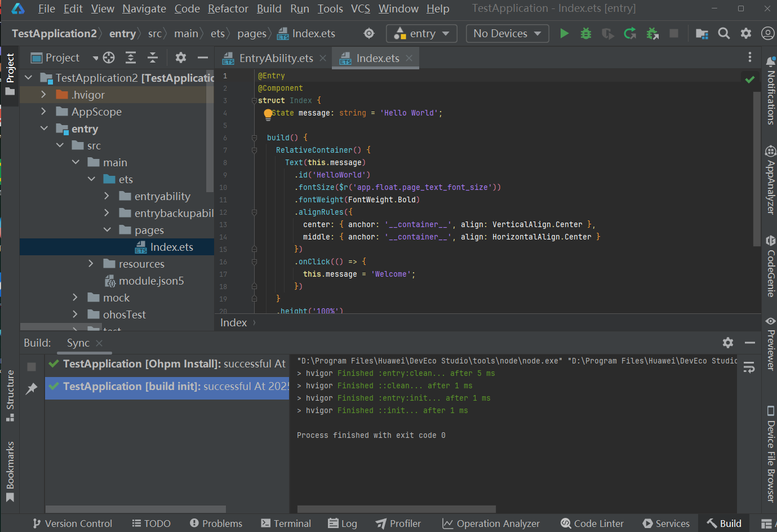This screenshot has width=777, height=532.
Task: Click the Attach Debugger to Process icon
Action: pyautogui.click(x=652, y=33)
